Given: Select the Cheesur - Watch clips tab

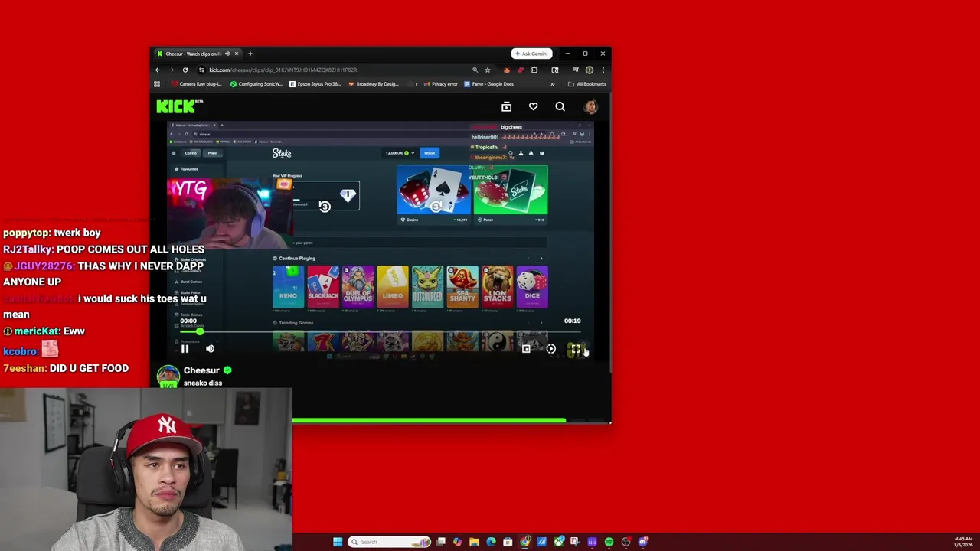Looking at the screenshot, I should click(x=198, y=54).
